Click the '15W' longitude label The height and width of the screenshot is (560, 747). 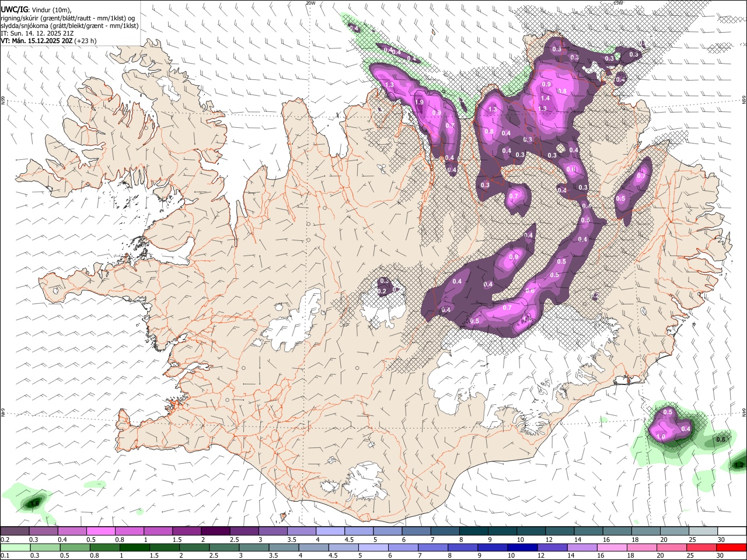click(x=617, y=3)
